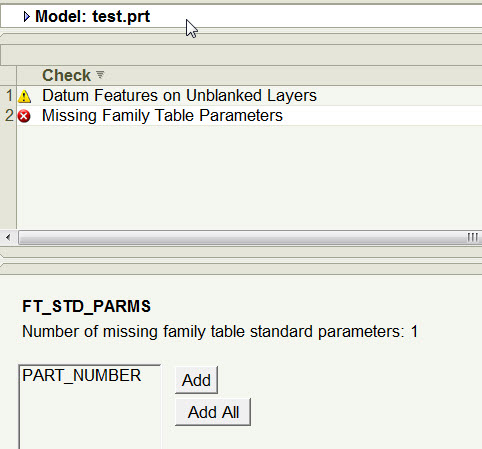Image resolution: width=482 pixels, height=449 pixels.
Task: Click the red error icon in row 2
Action: tap(24, 116)
